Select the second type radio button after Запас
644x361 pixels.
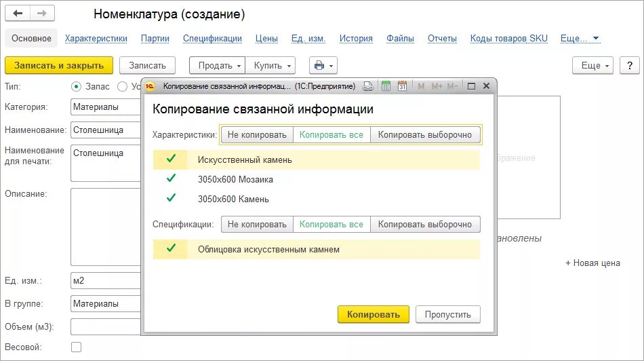coord(122,86)
